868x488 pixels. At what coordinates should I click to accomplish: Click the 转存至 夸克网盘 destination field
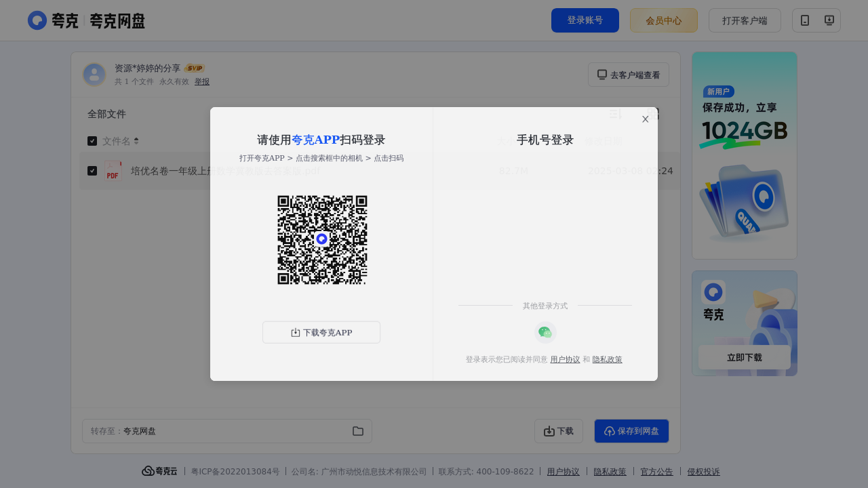(x=227, y=431)
